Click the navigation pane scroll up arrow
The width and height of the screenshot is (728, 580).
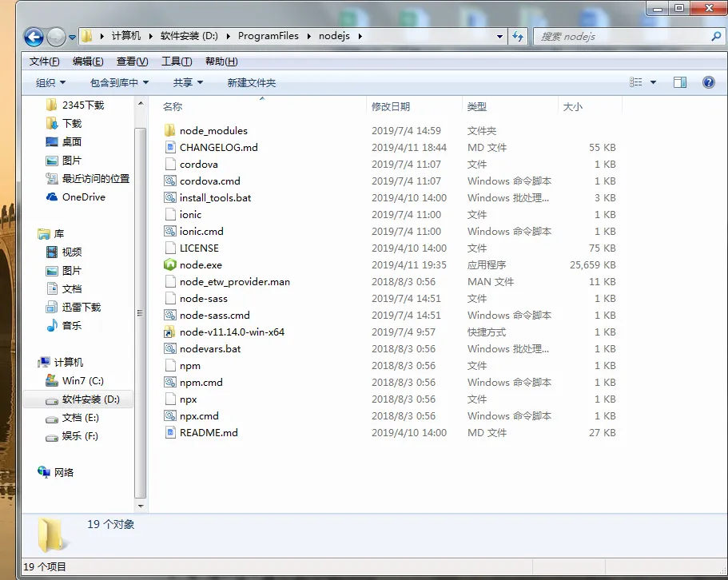(141, 102)
